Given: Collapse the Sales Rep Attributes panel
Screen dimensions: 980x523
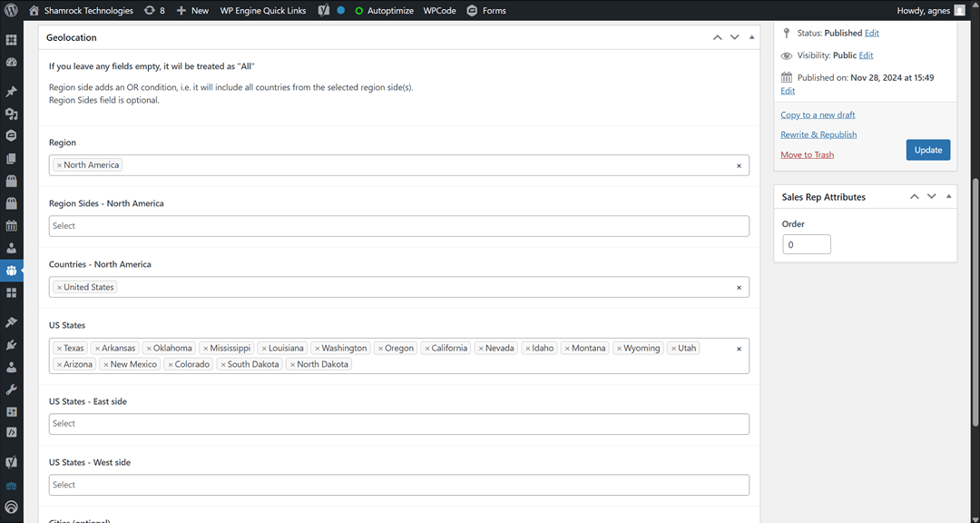Looking at the screenshot, I should 948,196.
